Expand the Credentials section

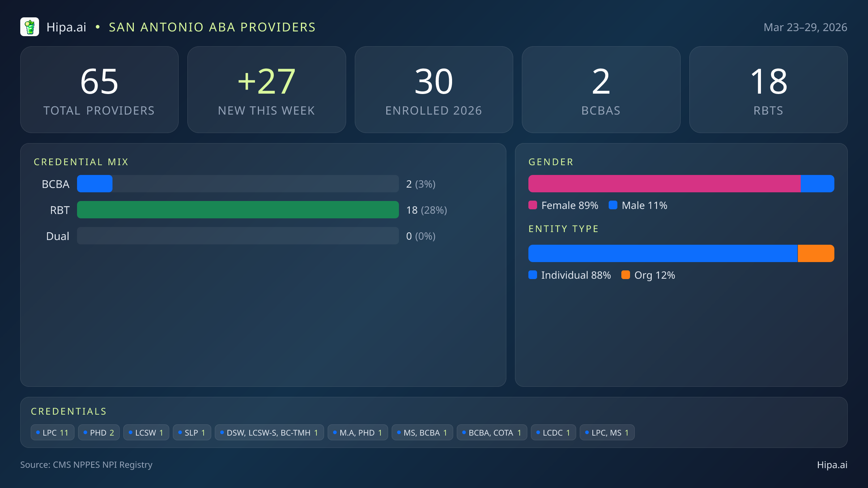[x=69, y=411]
